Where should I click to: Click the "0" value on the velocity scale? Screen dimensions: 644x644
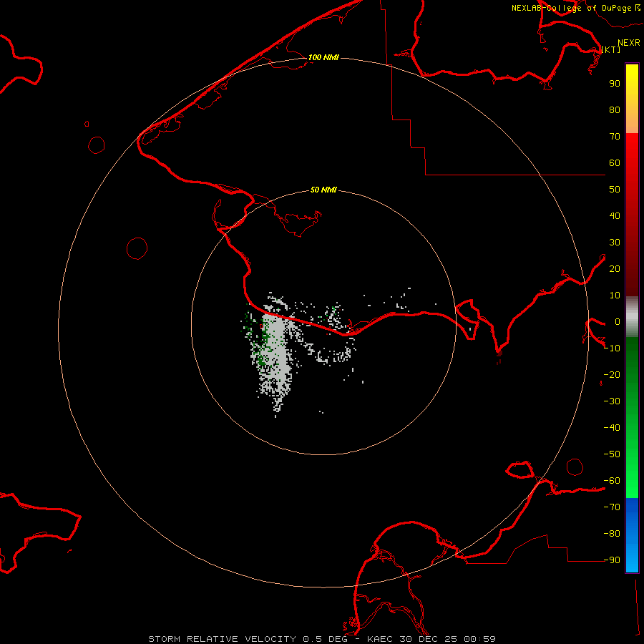(x=618, y=322)
